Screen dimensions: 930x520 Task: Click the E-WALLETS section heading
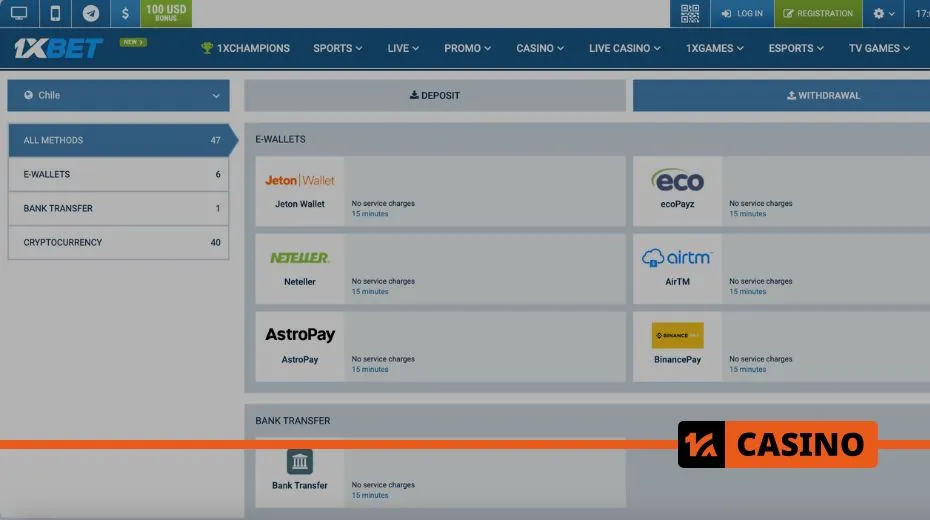pyautogui.click(x=280, y=139)
